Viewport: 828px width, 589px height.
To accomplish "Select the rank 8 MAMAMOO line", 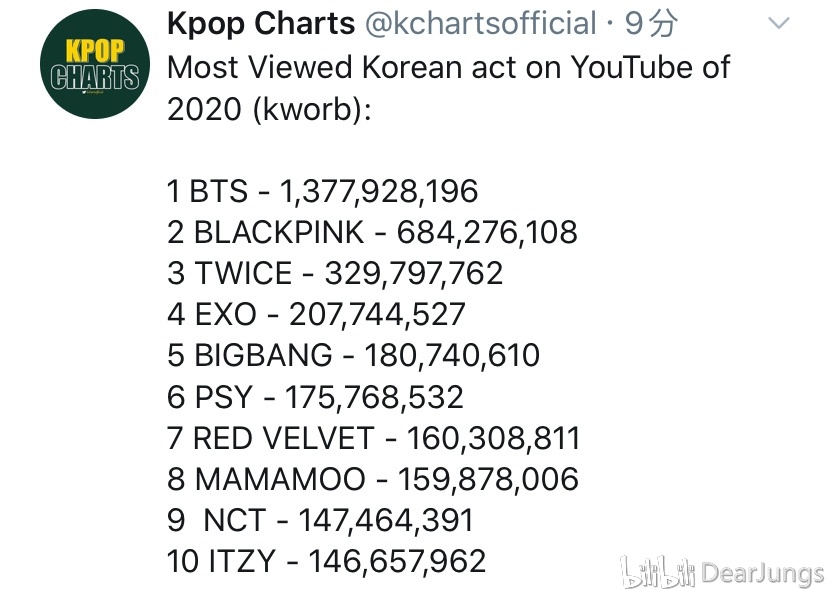I will 373,479.
